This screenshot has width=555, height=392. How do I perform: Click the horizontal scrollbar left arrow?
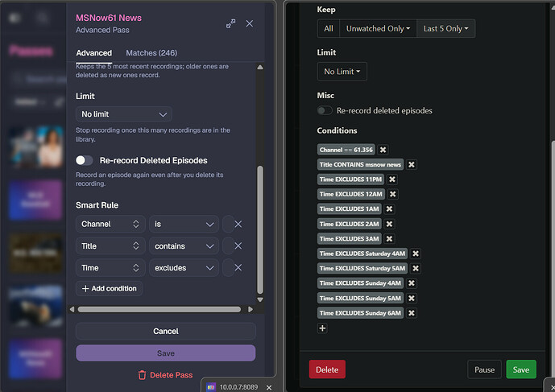(72, 309)
